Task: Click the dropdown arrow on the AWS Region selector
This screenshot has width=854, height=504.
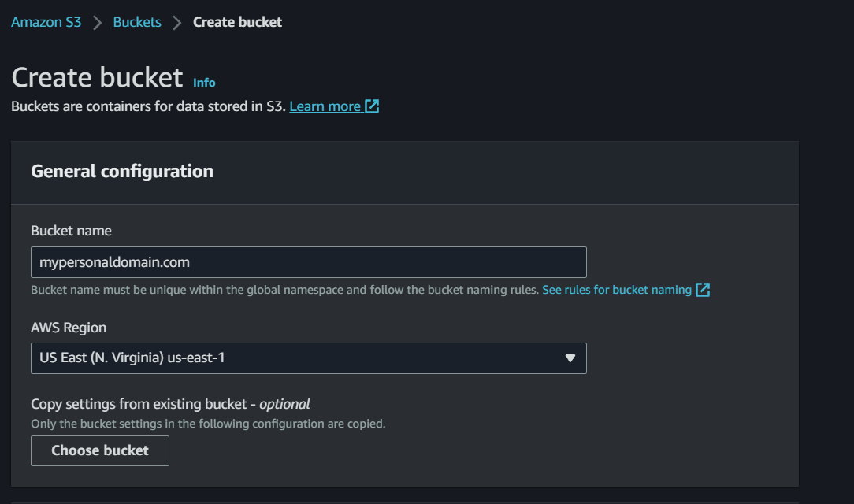Action: (571, 358)
